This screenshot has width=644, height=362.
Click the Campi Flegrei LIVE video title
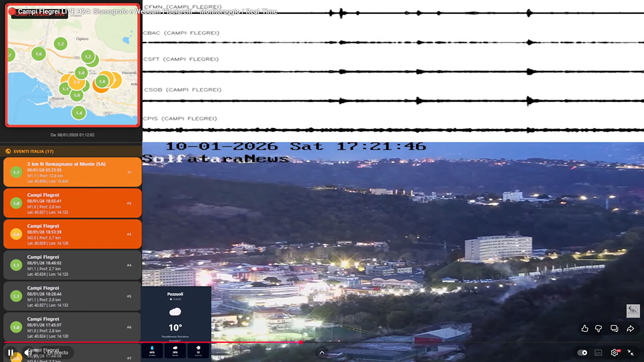[148, 12]
